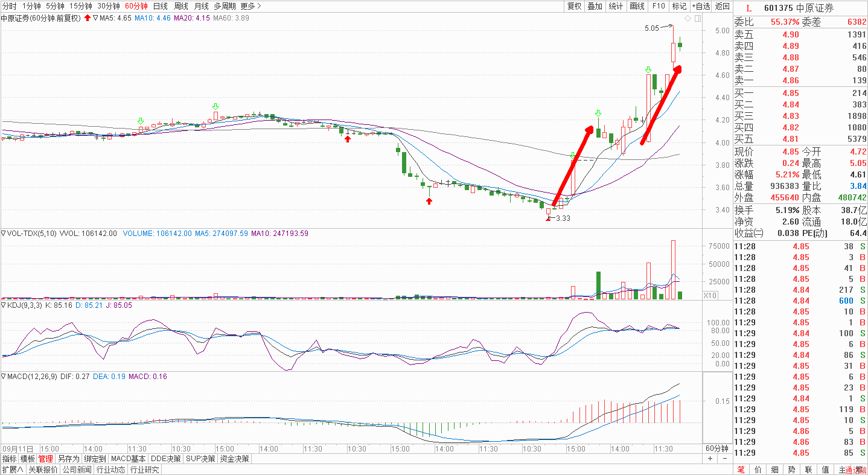This screenshot has height=475, width=868.
Task: Open the 统计 statistics tool
Action: (616, 6)
